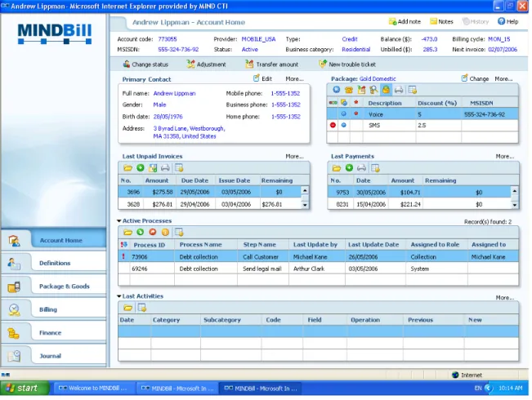Open the Finance section
The width and height of the screenshot is (532, 400).
tap(50, 332)
